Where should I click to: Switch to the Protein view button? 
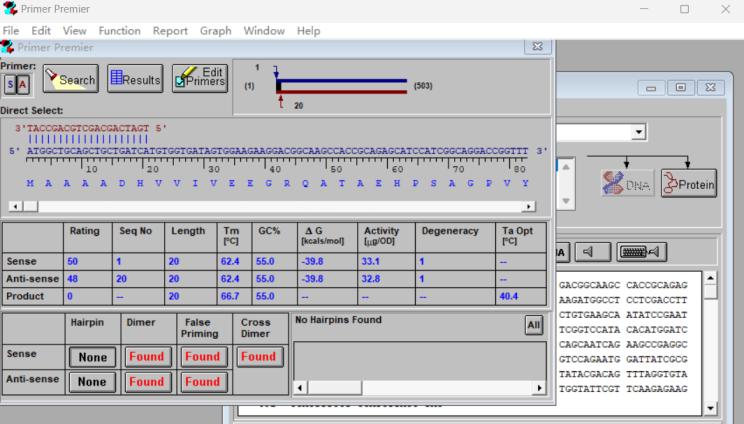[x=689, y=182]
